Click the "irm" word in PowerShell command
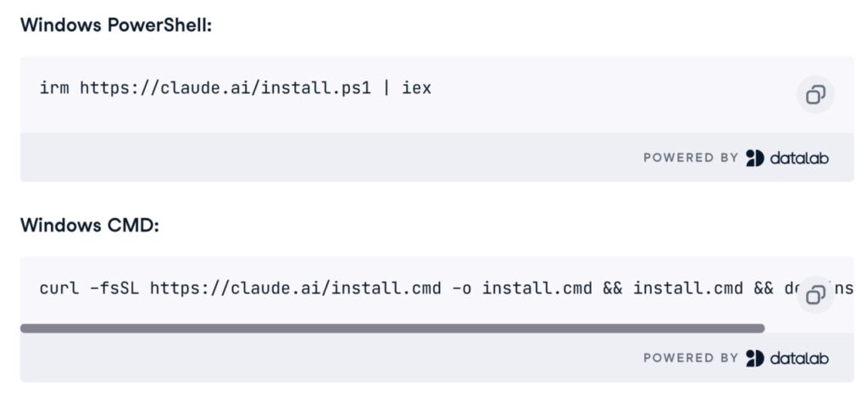Screen dimensions: 868x397 pyautogui.click(x=54, y=87)
